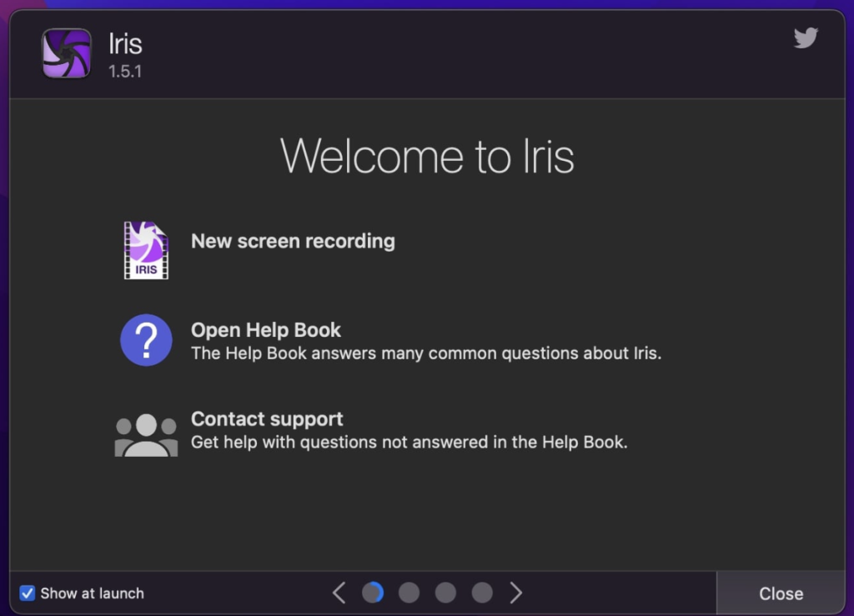
Task: Select the first page indicator dot
Action: point(373,593)
